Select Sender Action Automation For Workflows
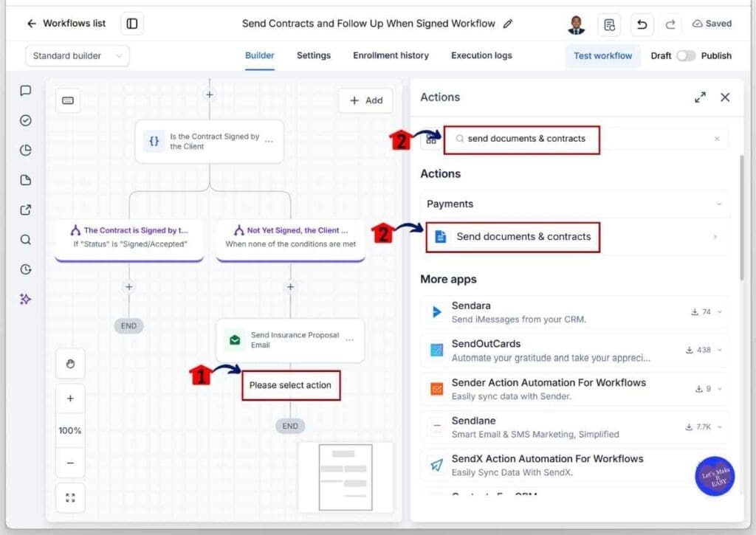This screenshot has height=535, width=756. point(574,388)
